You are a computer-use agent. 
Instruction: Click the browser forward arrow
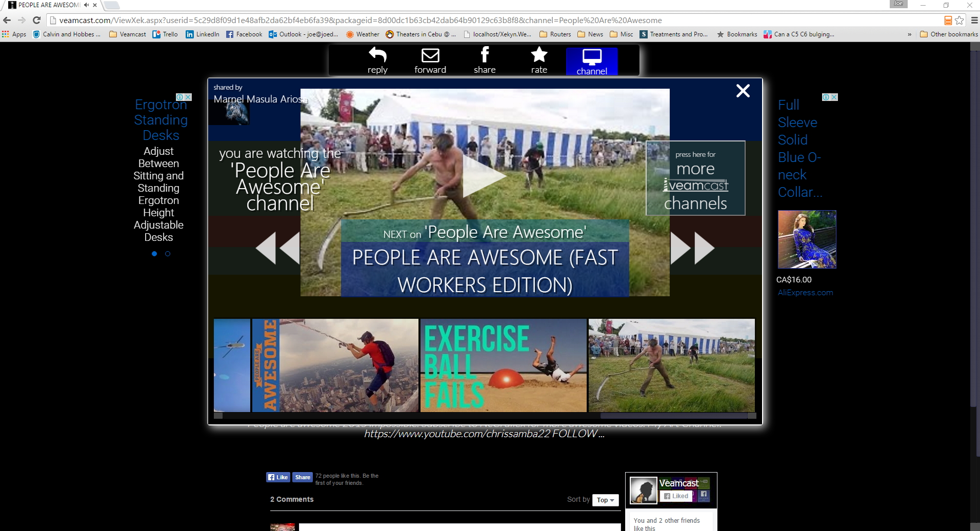22,21
